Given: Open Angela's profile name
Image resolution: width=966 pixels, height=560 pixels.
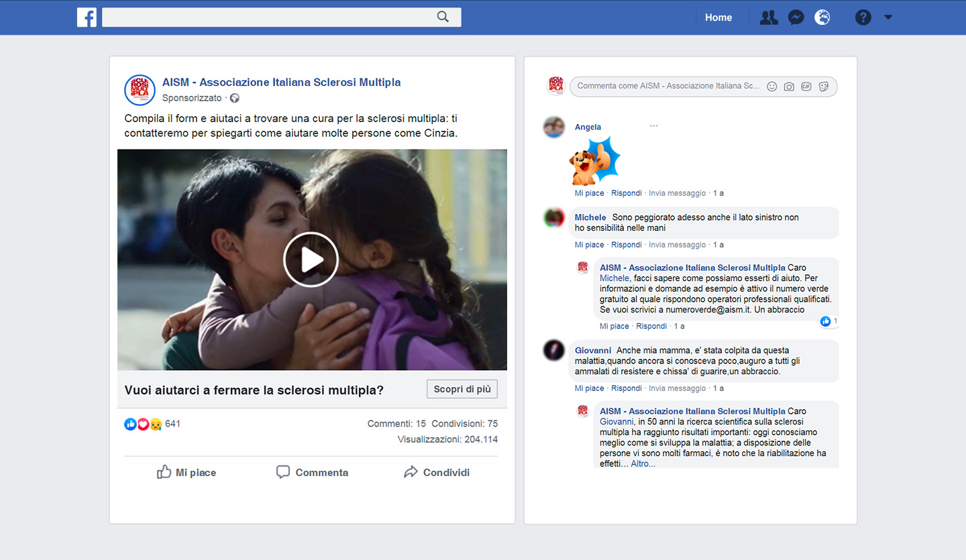Looking at the screenshot, I should pyautogui.click(x=588, y=127).
